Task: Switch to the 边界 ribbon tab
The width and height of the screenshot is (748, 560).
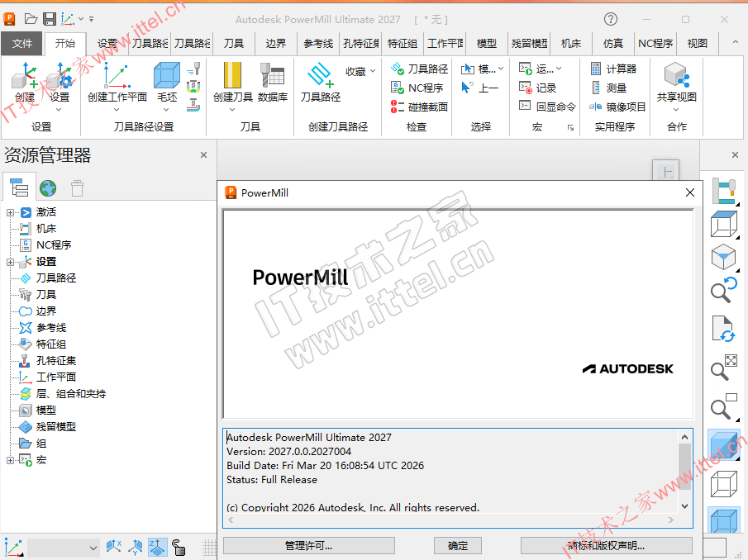Action: tap(276, 44)
